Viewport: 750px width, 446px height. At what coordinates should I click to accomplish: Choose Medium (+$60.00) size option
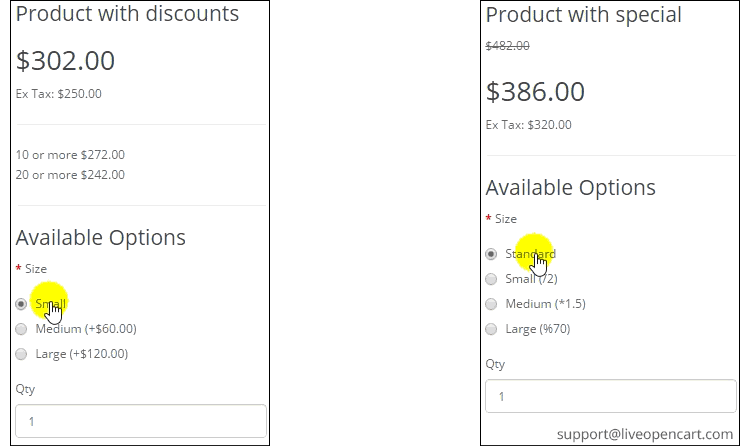(21, 329)
